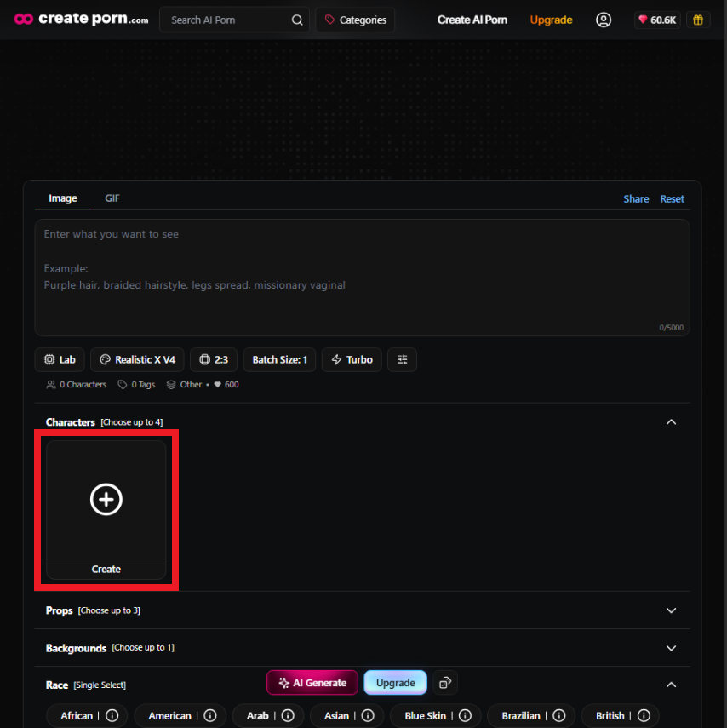Toggle Turbo mode

pos(352,360)
